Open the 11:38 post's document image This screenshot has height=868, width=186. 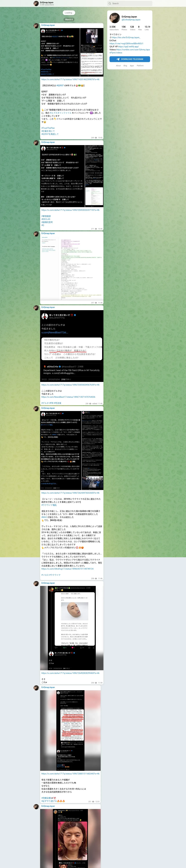point(72,268)
